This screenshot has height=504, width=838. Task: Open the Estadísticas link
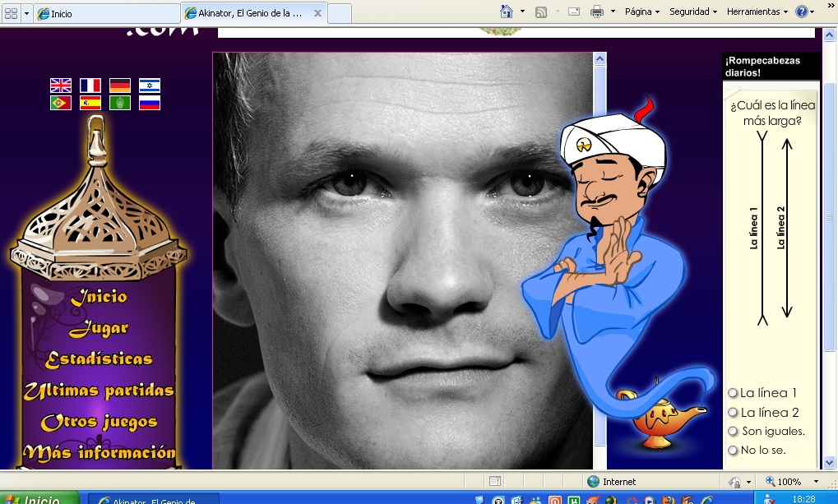point(99,359)
